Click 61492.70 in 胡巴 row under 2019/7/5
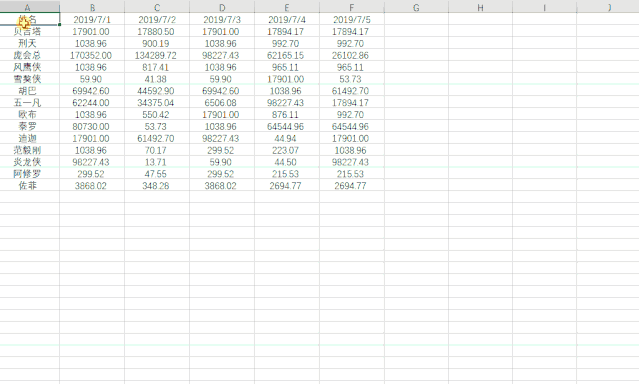 click(352, 90)
